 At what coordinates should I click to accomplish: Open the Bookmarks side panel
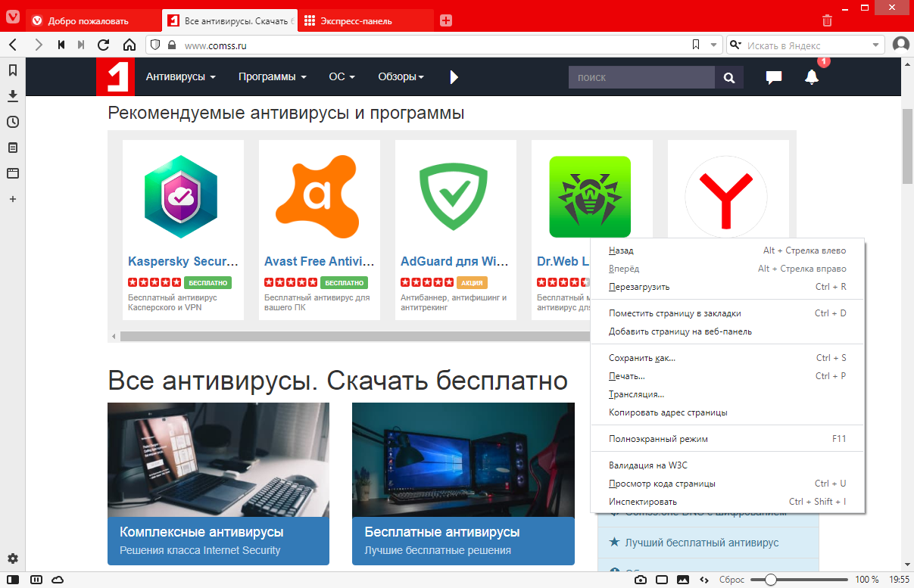point(13,70)
